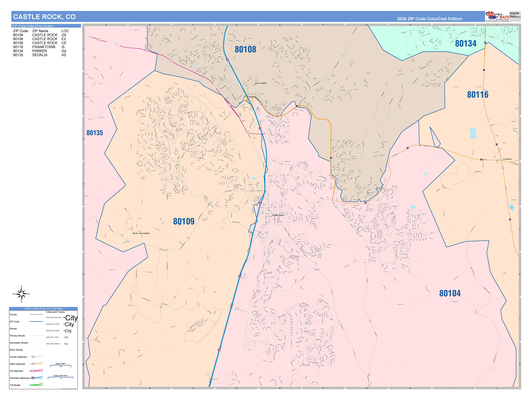Click the compass rose icon
Screen dimensions: 532x401
click(21, 294)
